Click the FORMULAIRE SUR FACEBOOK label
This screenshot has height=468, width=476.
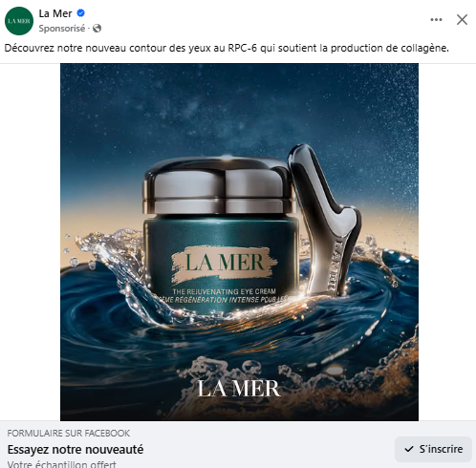(x=69, y=434)
